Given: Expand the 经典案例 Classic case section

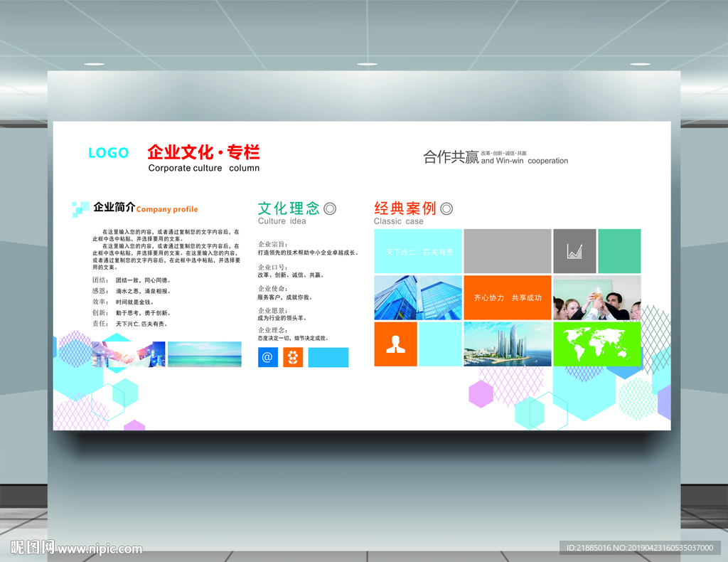Looking at the screenshot, I should [405, 208].
